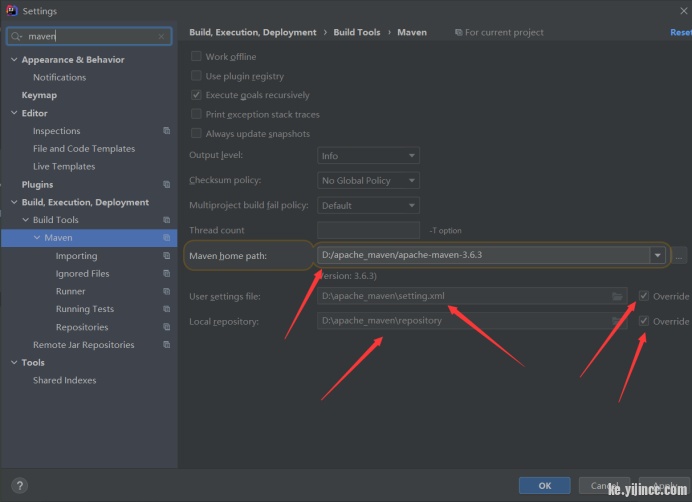The height and width of the screenshot is (502, 692).
Task: Click the Local repository path field
Action: pos(472,321)
